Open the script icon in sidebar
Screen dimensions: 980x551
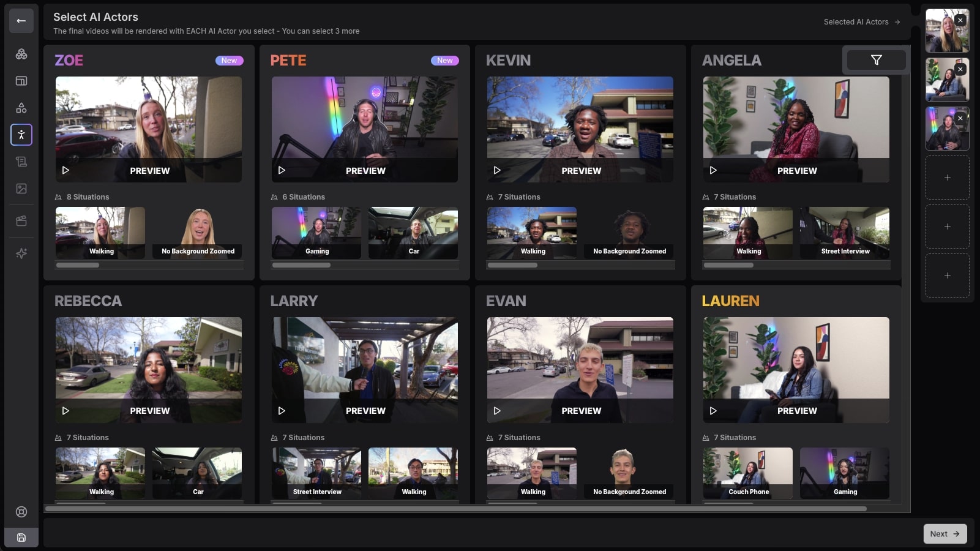(21, 161)
